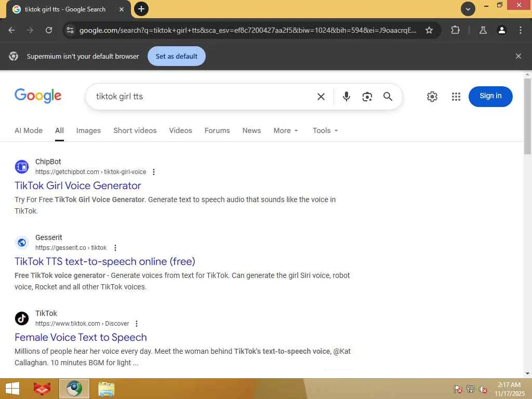This screenshot has width=532, height=399.
Task: Open site information icon in address bar
Action: click(x=70, y=30)
